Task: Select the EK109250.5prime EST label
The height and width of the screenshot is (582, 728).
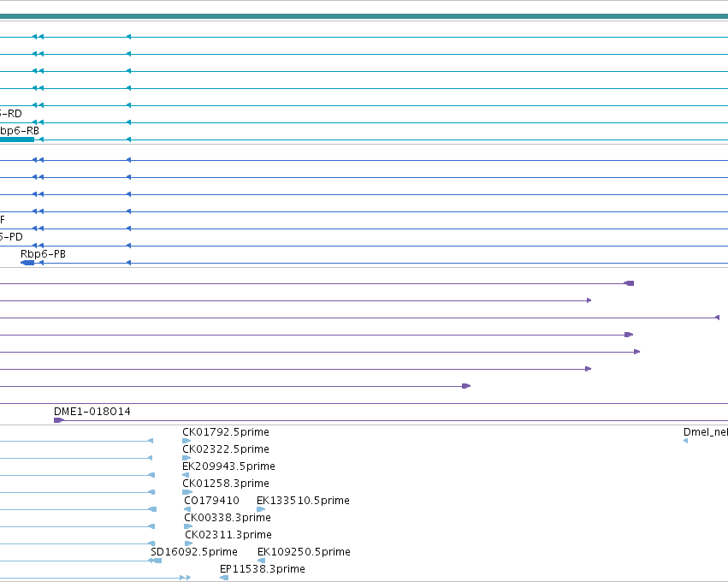Action: (x=304, y=552)
